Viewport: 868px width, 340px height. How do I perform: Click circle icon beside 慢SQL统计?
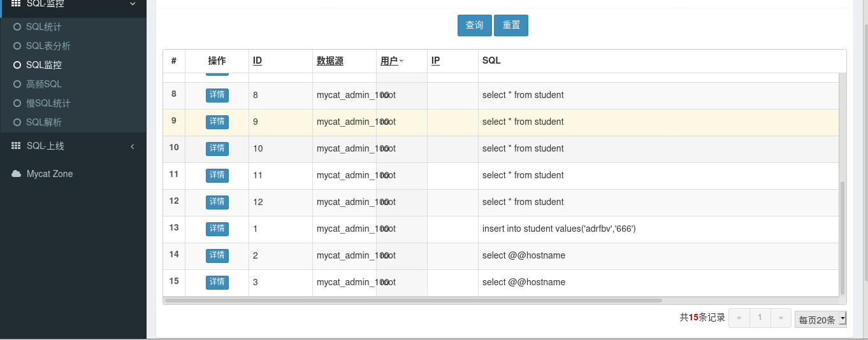(17, 103)
